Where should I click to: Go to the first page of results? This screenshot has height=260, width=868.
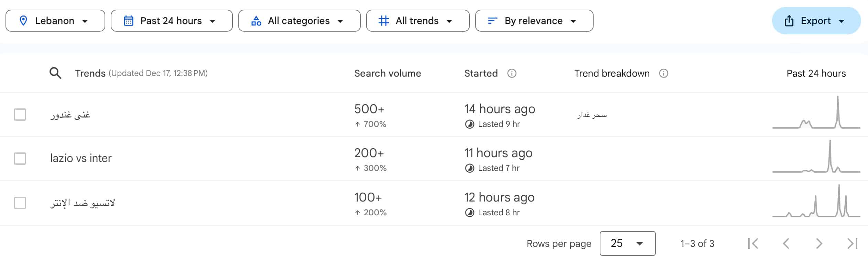753,243
